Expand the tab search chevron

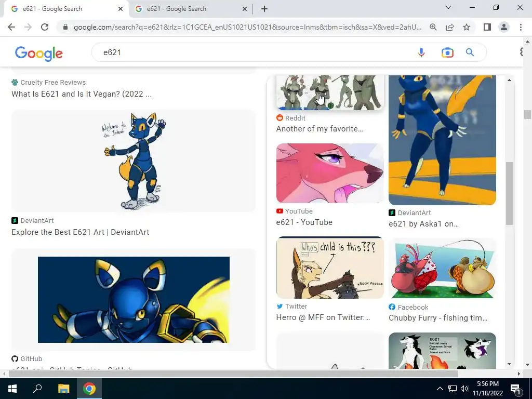(x=448, y=7)
